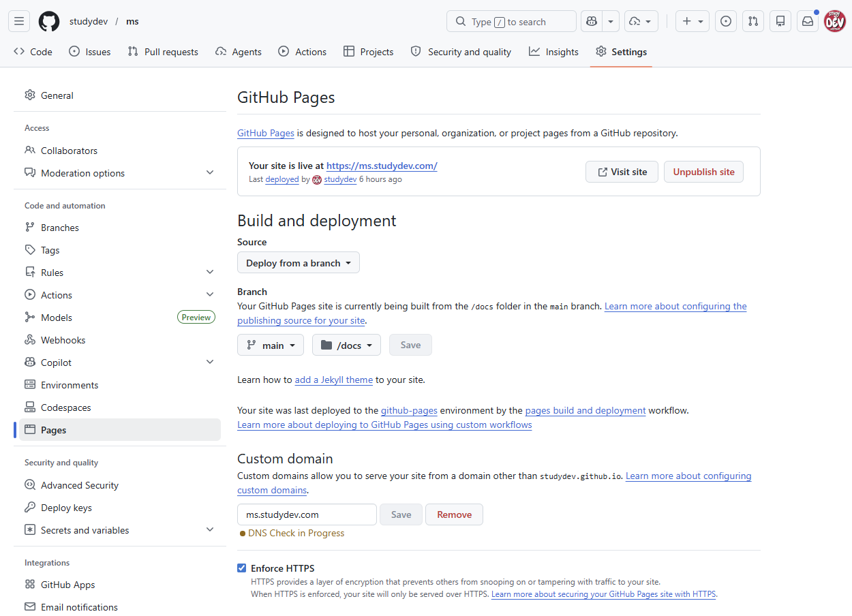Open notifications inbox icon
Viewport: 852px width, 616px height.
(x=808, y=21)
